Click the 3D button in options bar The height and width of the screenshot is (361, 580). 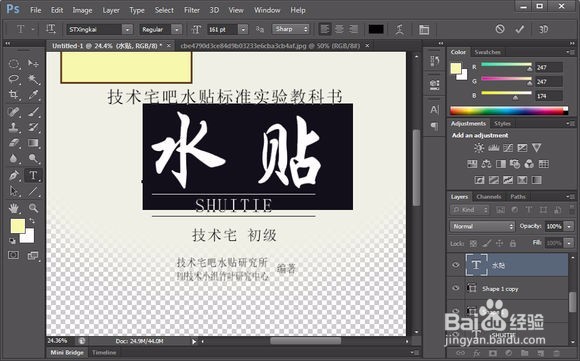[x=543, y=29]
